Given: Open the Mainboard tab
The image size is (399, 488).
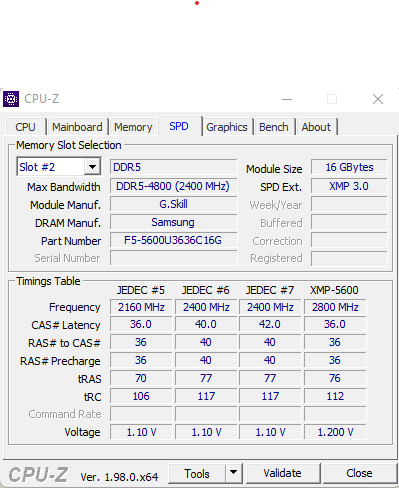Looking at the screenshot, I should point(77,127).
